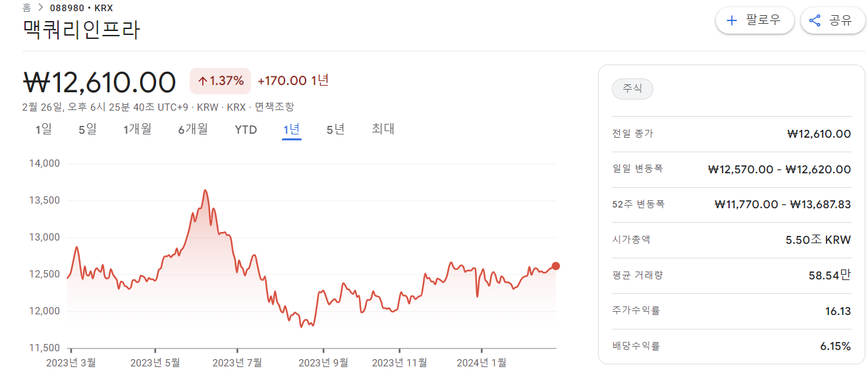Go to 홈 breadcrumb link

pyautogui.click(x=26, y=8)
